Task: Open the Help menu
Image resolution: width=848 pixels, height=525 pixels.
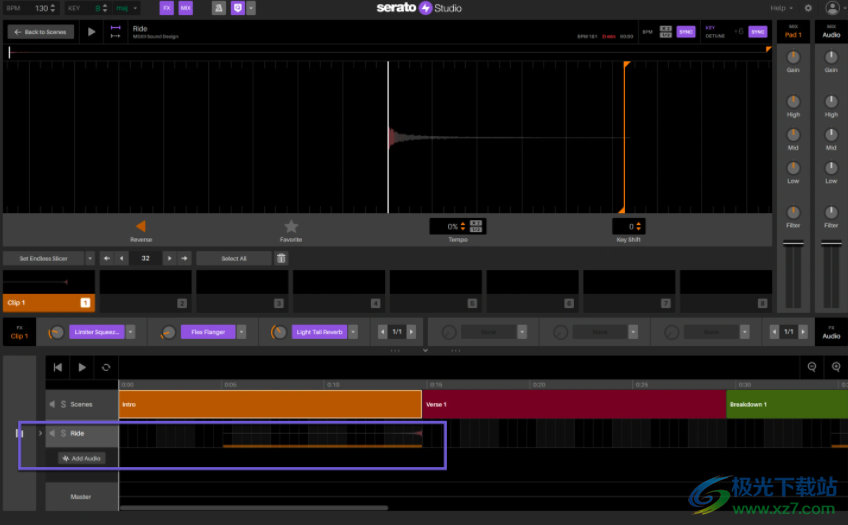Action: 781,8
